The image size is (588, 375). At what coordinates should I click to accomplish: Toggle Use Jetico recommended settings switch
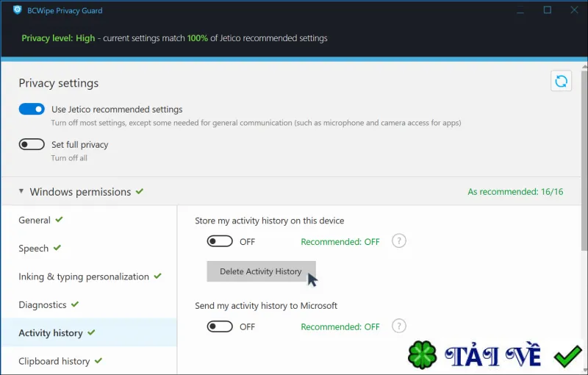[x=32, y=109]
